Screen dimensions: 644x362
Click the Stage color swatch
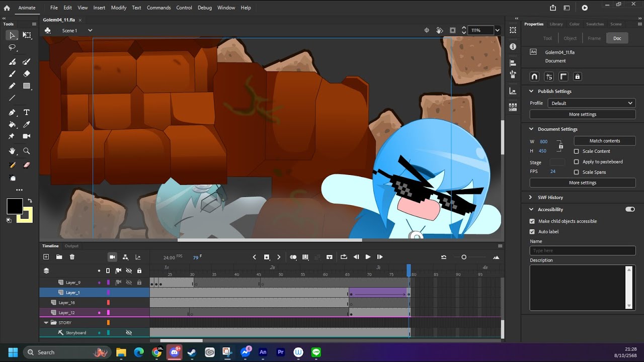click(x=557, y=162)
